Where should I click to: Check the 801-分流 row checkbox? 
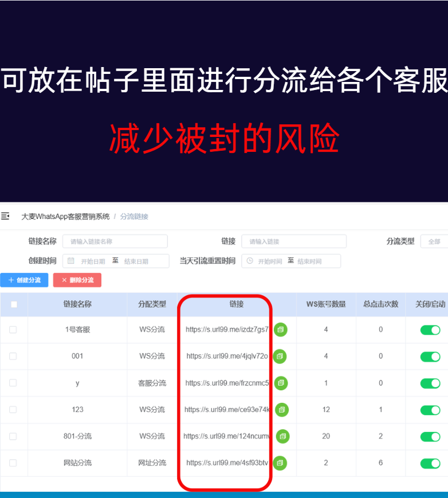click(13, 436)
